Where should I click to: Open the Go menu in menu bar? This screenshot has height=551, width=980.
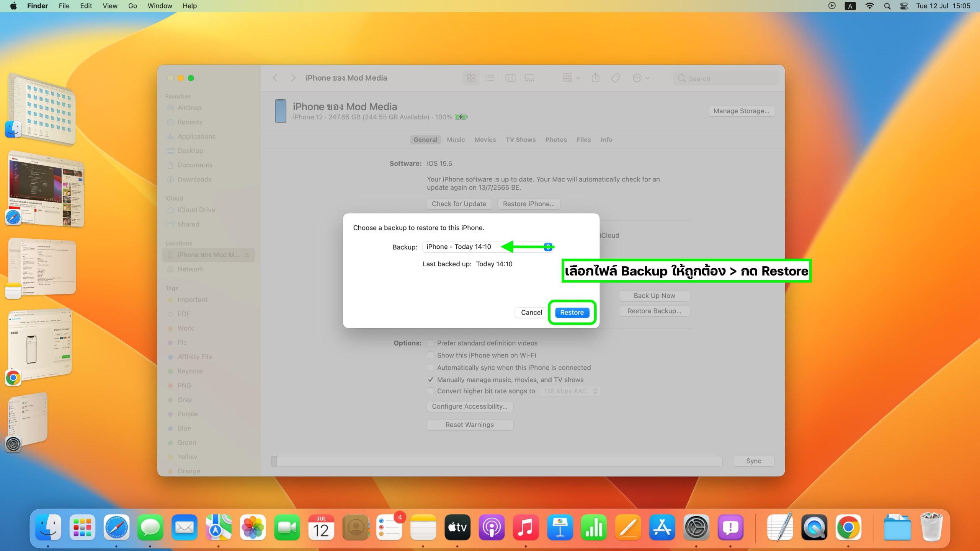point(132,6)
